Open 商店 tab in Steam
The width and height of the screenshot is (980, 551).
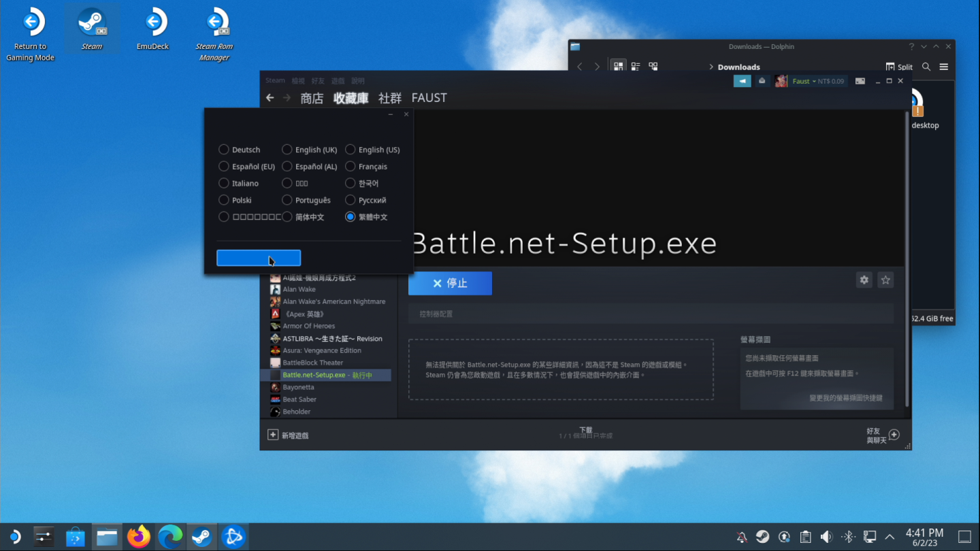click(312, 98)
